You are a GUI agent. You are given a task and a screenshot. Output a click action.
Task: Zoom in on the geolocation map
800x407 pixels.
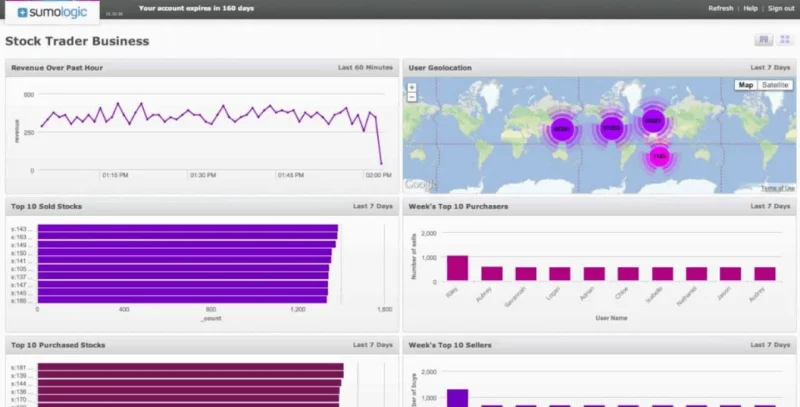tap(412, 88)
